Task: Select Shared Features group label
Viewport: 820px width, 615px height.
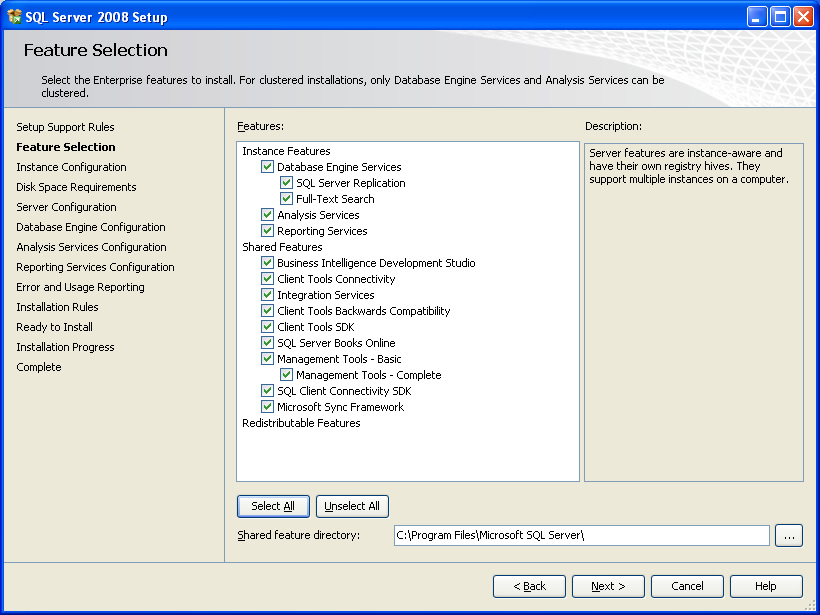Action: (282, 247)
